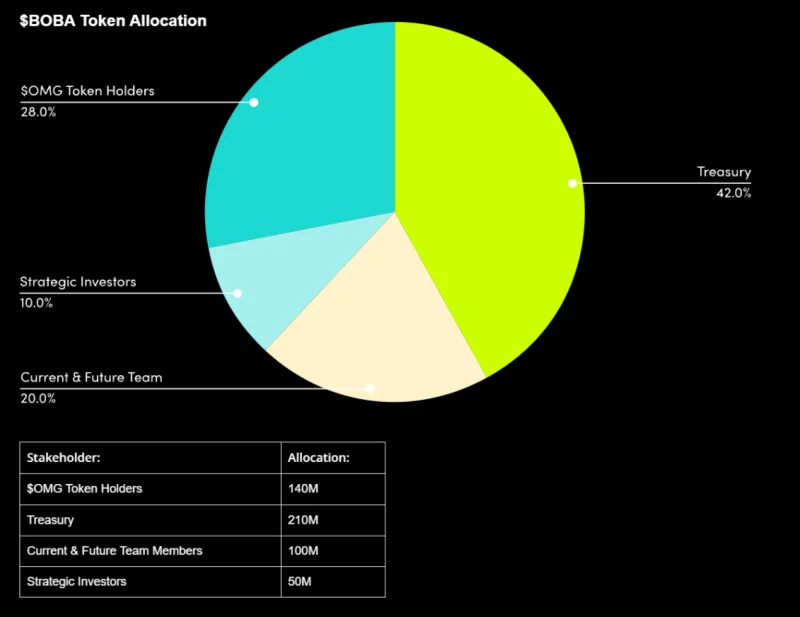Click the 100M allocation table cell
The image size is (800, 617).
click(333, 551)
